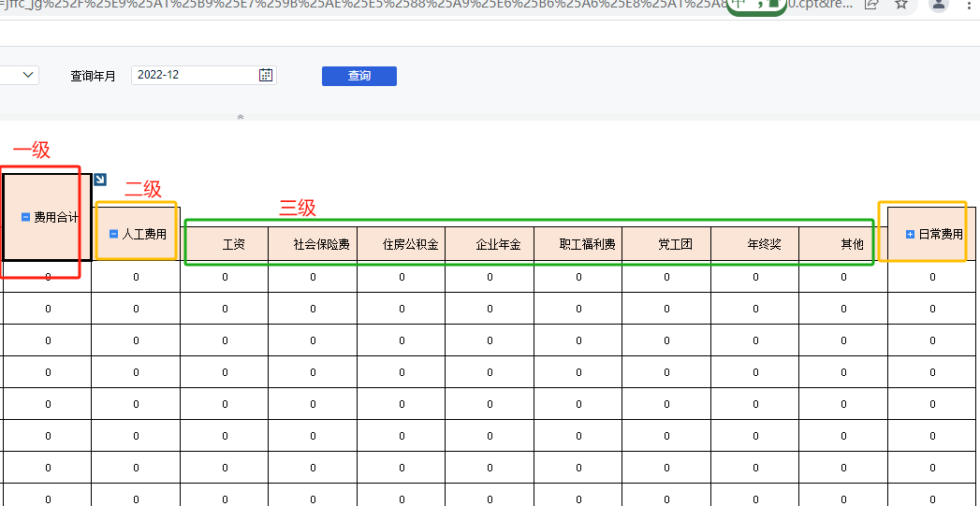Click the blue arrow icon beside 费用合计 cell

click(99, 180)
